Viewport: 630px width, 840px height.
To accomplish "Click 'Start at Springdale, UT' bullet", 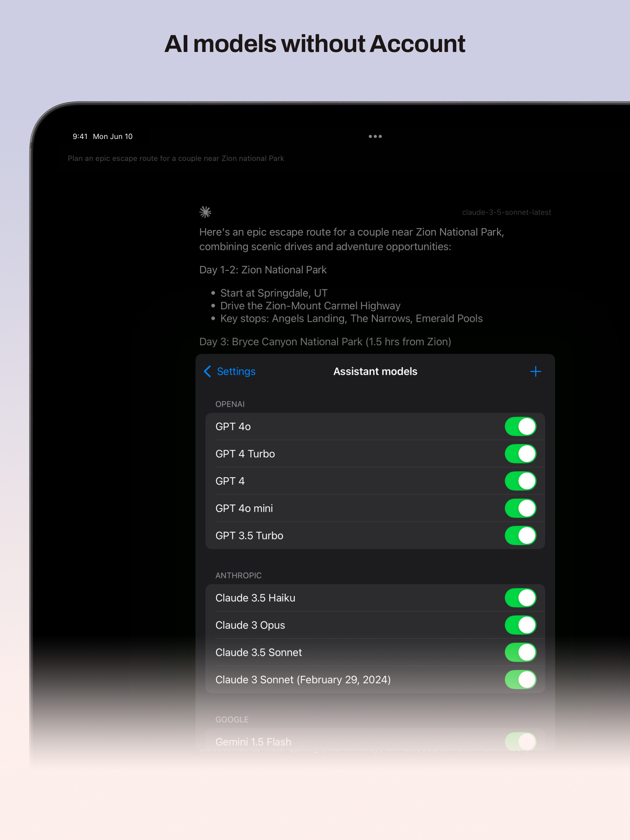I will pos(273,293).
